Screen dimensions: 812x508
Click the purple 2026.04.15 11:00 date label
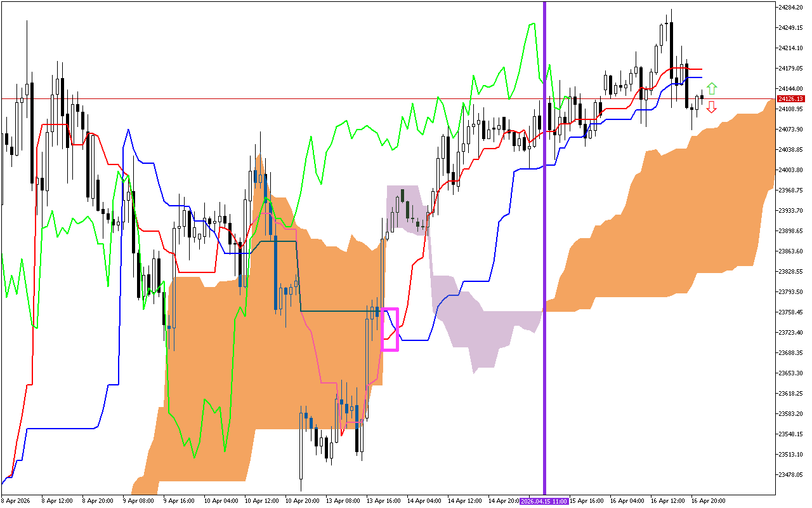[x=544, y=501]
